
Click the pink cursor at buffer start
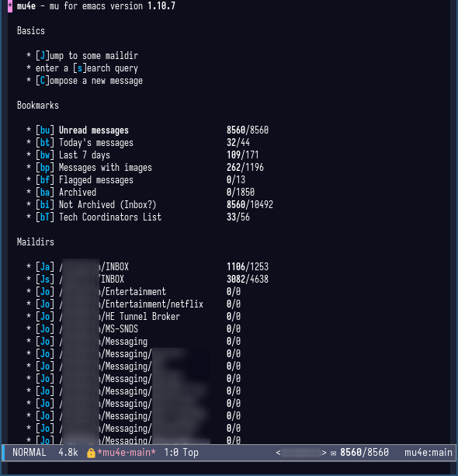(10, 6)
